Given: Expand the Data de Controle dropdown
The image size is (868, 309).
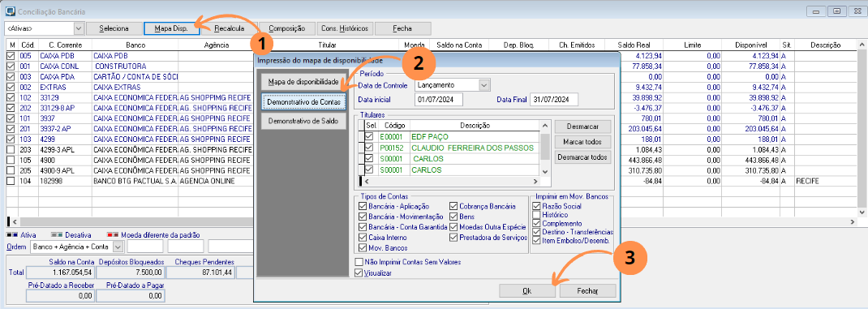Looking at the screenshot, I should pos(485,84).
